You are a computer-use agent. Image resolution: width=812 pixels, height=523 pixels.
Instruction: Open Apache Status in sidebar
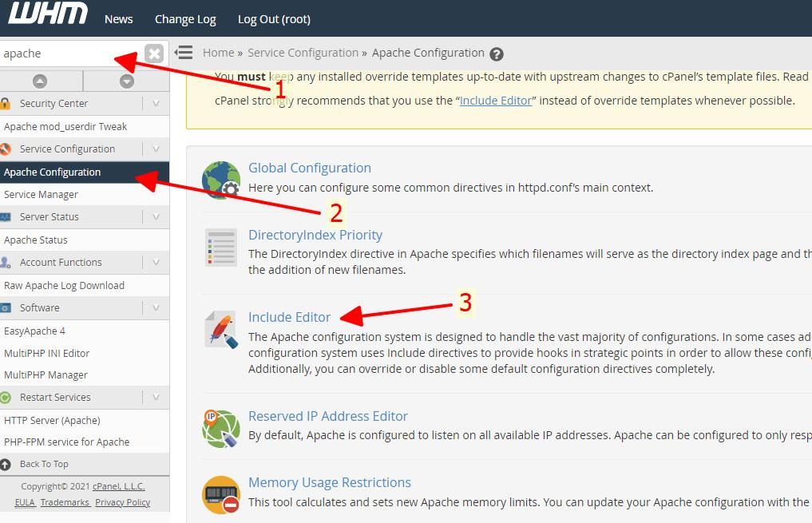pos(36,240)
